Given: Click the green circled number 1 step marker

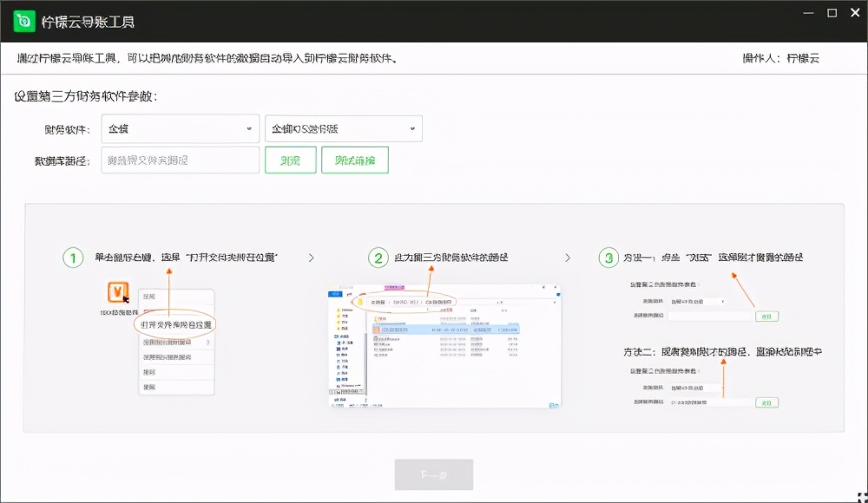Looking at the screenshot, I should [x=73, y=257].
